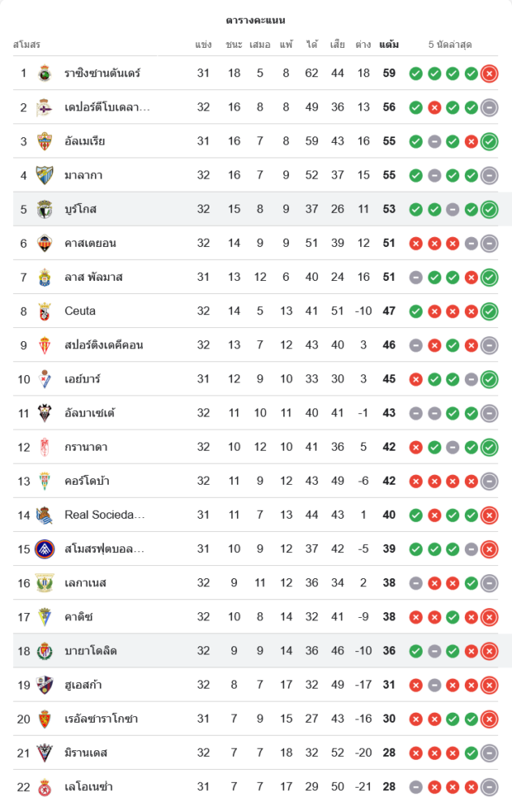Image resolution: width=512 pixels, height=812 pixels.
Task: Sort table by แต้ม points column
Action: tap(389, 45)
